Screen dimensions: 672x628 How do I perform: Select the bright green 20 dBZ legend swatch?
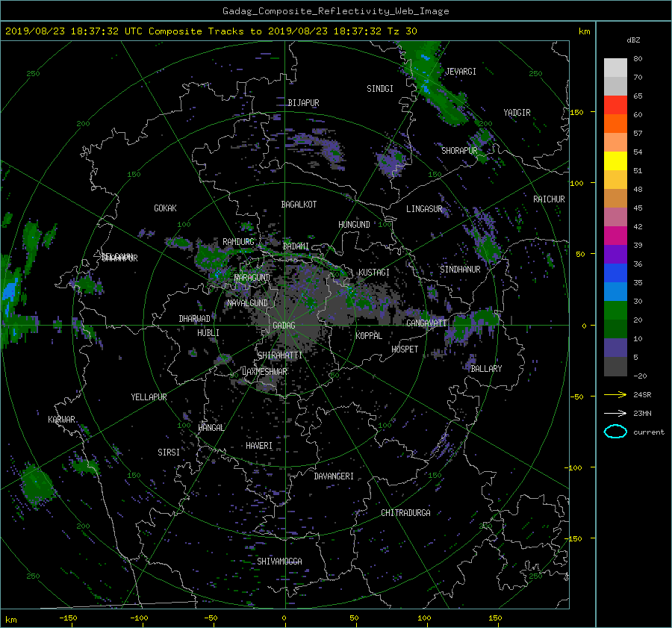click(x=615, y=311)
